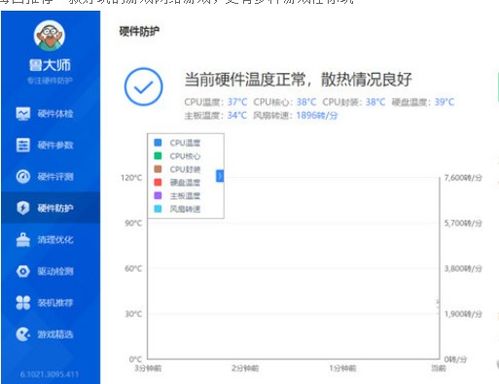Screen dimensions: 499x384
Task: Click the 1,900转/分 axis label
Action: (x=463, y=314)
